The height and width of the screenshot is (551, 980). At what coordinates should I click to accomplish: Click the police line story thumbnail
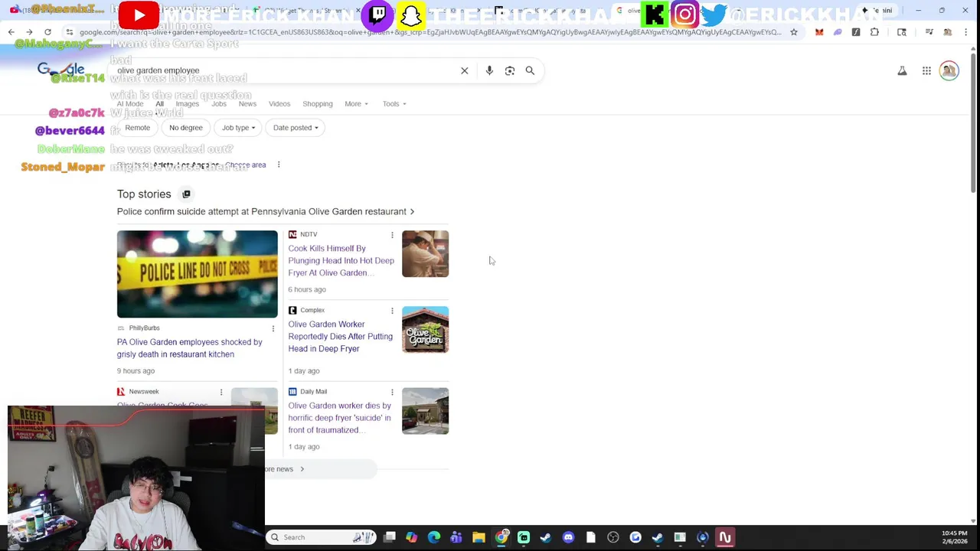pos(198,274)
